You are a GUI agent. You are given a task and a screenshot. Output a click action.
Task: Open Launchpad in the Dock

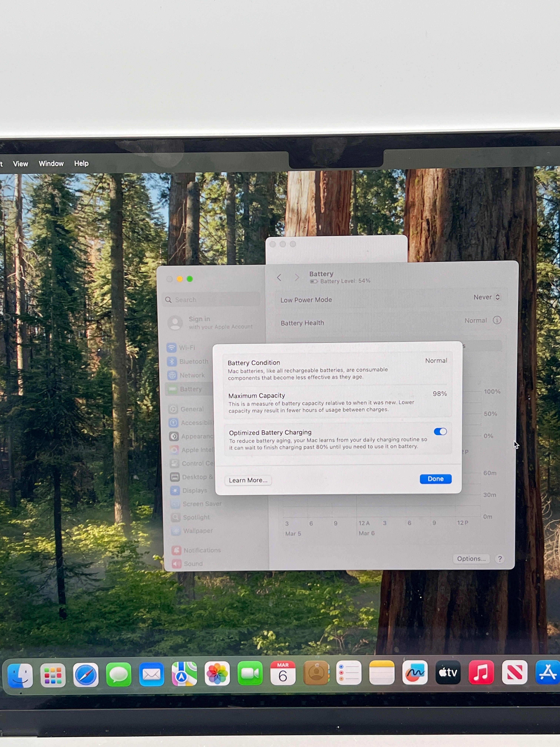point(53,675)
